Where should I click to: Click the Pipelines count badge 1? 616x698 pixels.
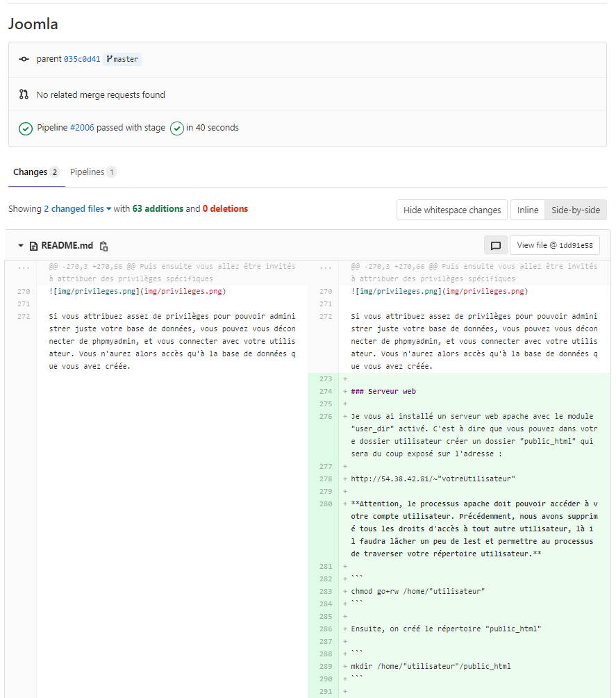click(x=112, y=172)
